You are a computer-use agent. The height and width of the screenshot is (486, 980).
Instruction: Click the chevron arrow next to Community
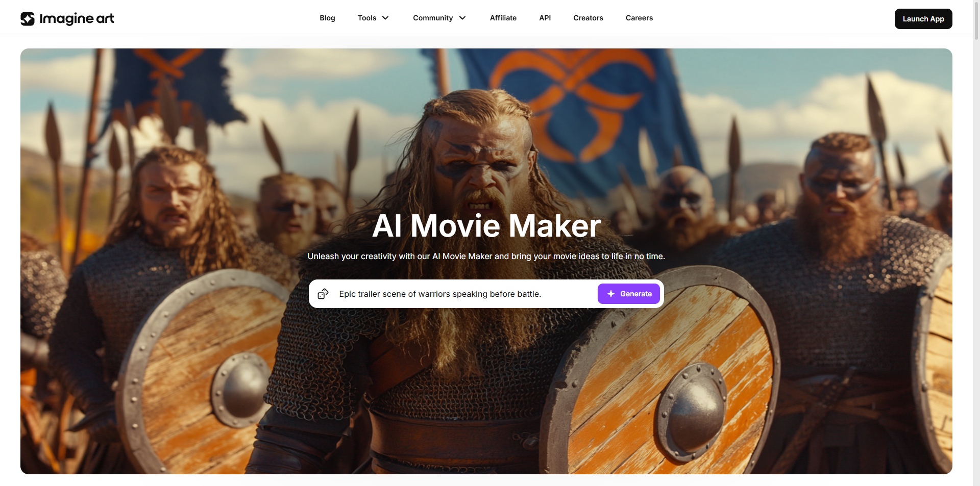pyautogui.click(x=462, y=18)
